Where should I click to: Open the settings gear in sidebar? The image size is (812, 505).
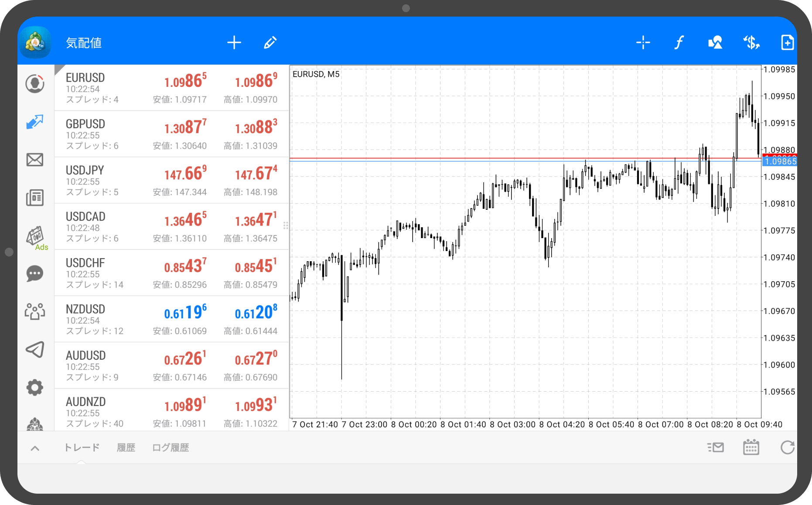click(35, 387)
